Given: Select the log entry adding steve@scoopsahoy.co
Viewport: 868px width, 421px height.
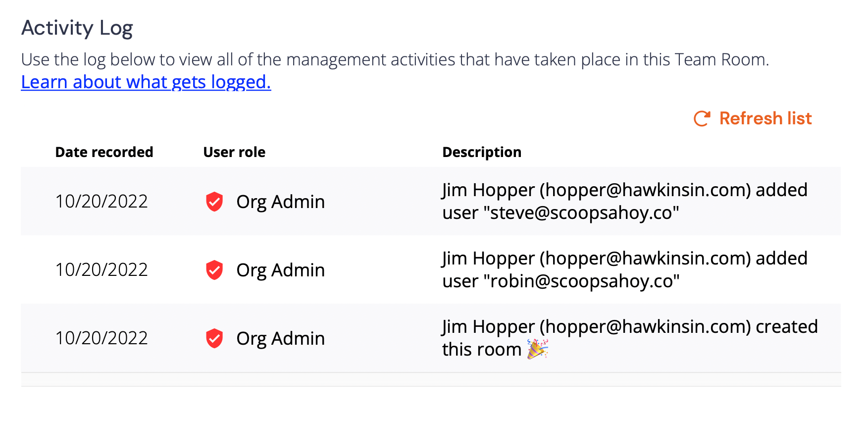Looking at the screenshot, I should [x=624, y=201].
